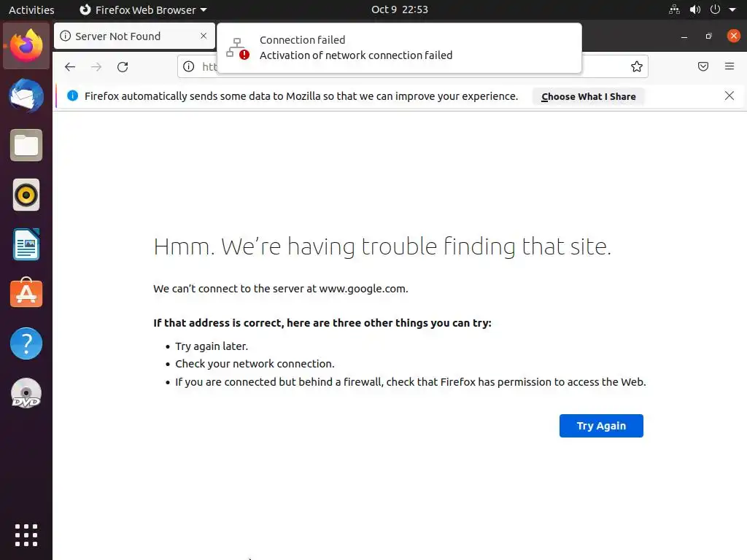This screenshot has height=560, width=747.
Task: Expand the Firefox Web Browser app menu
Action: tap(143, 9)
